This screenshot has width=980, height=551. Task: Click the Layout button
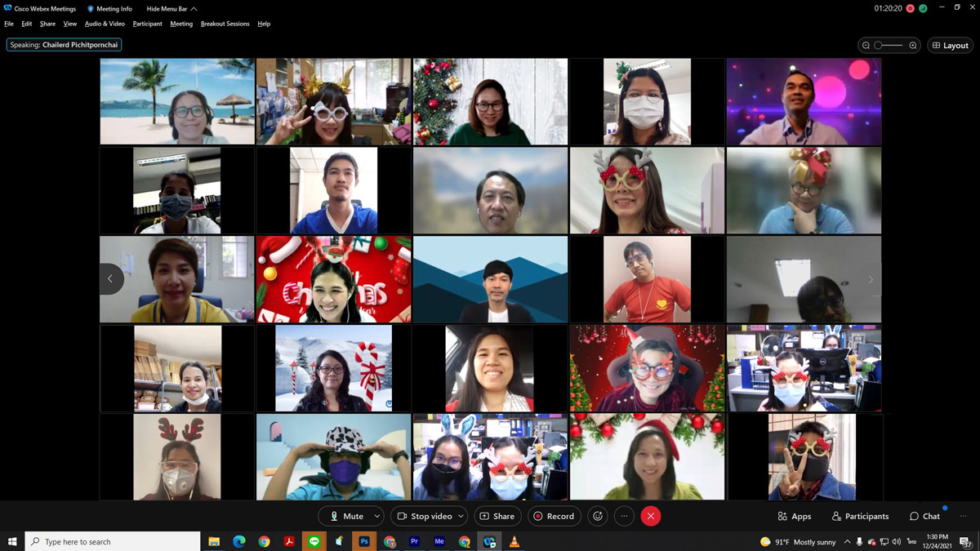pyautogui.click(x=950, y=46)
